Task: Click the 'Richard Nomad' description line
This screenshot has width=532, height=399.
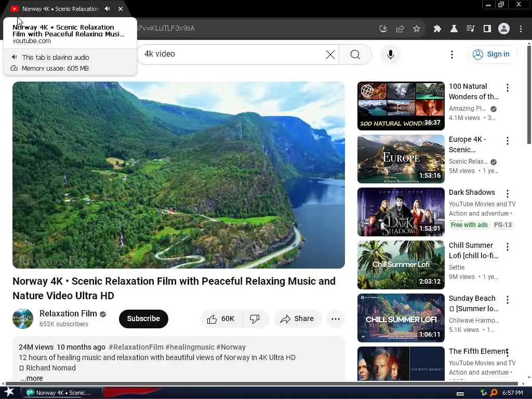Action: [x=47, y=368]
